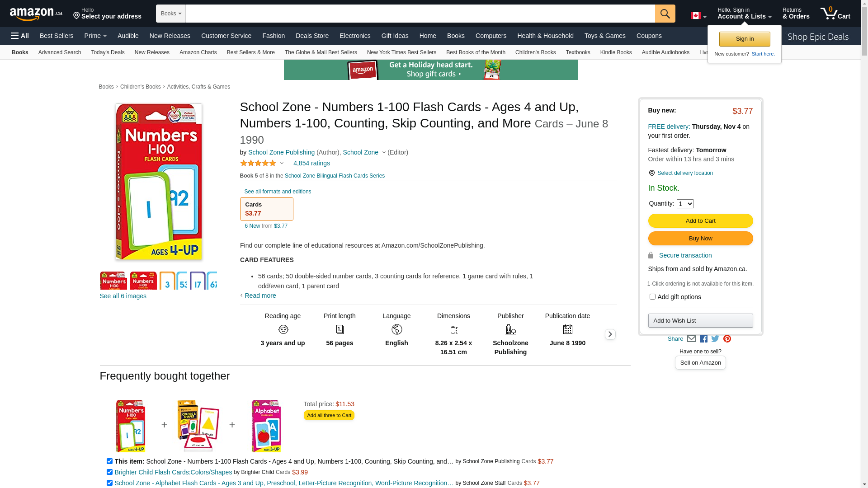Open the Quantity dropdown
Screen dimensions: 868x488
pos(685,204)
